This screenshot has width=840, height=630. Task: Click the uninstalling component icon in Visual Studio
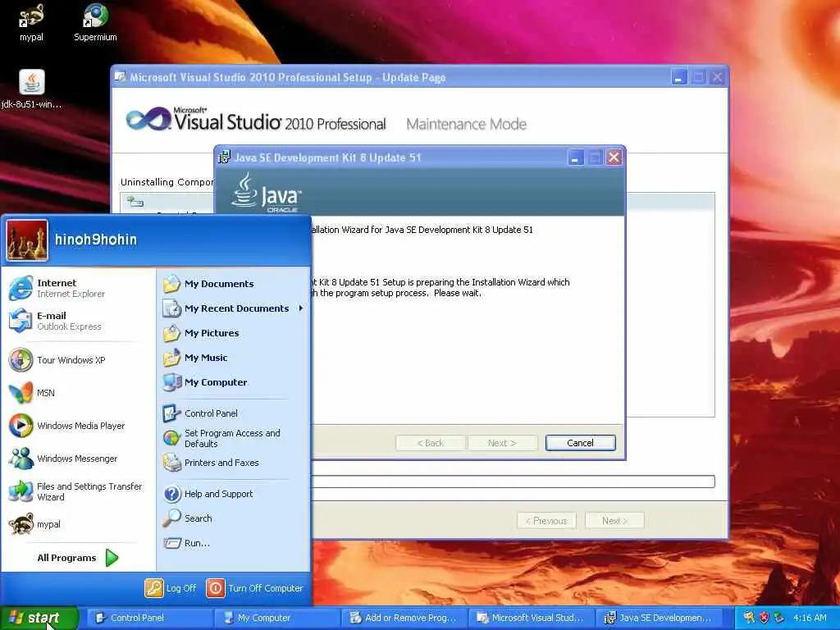pyautogui.click(x=135, y=202)
